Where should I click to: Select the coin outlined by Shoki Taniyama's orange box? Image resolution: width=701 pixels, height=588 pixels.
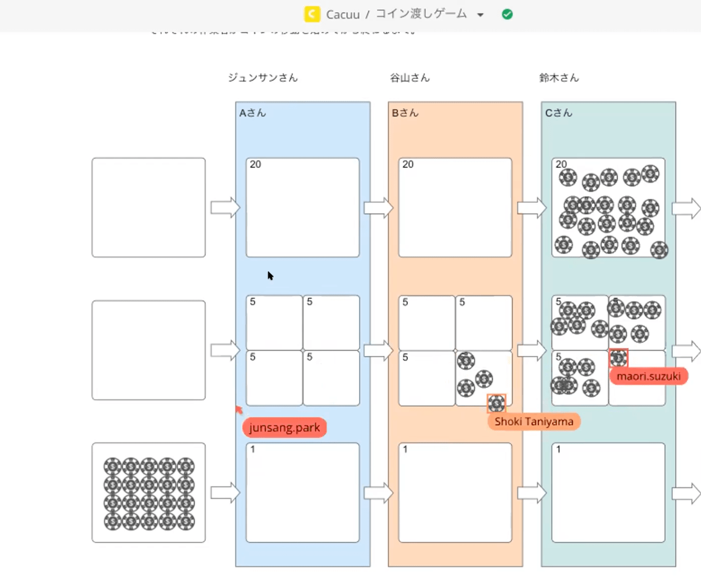tap(496, 403)
